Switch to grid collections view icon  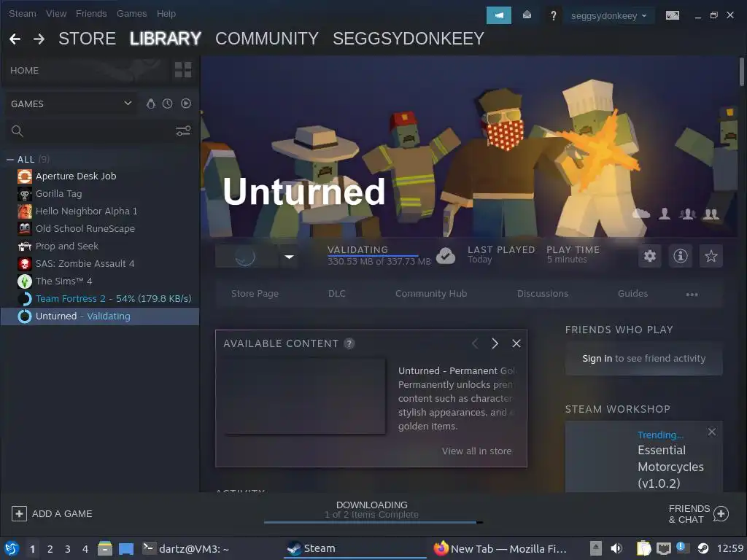pyautogui.click(x=183, y=69)
